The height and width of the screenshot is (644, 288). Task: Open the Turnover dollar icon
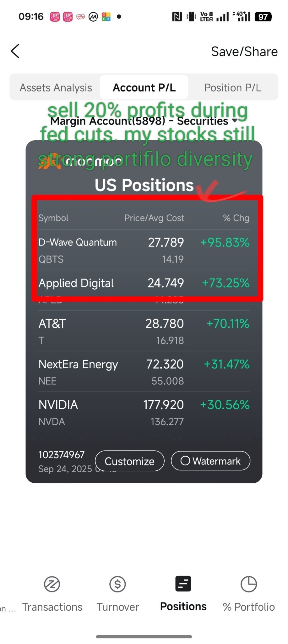click(x=117, y=584)
